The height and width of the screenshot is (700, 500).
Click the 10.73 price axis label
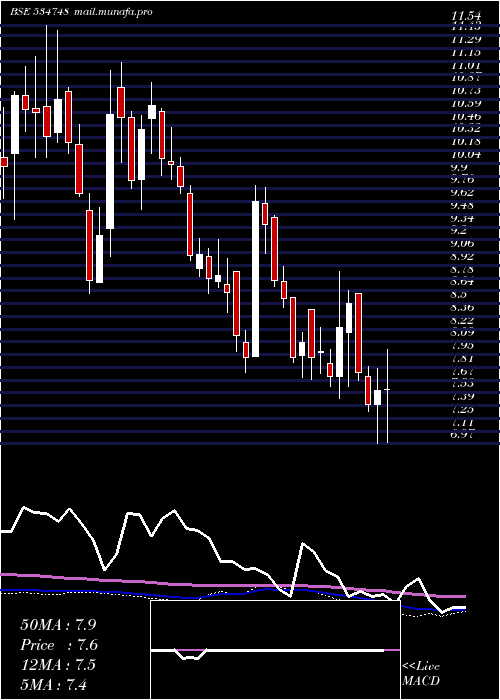(466, 91)
